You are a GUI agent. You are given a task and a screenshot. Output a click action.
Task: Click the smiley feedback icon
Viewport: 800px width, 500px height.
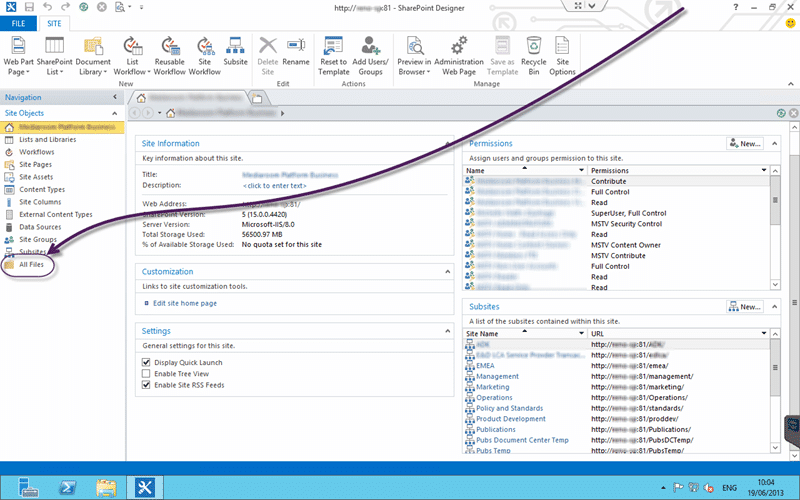(x=791, y=23)
